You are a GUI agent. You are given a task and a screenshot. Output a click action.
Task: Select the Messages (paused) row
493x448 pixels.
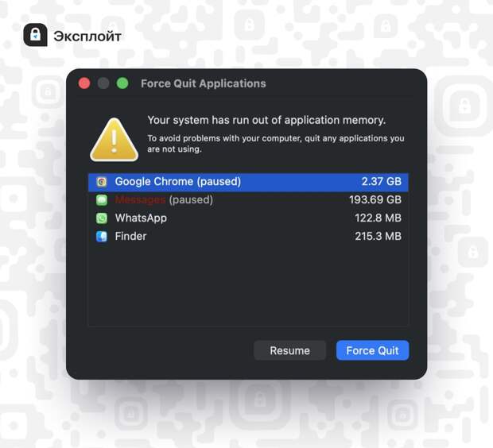(248, 200)
